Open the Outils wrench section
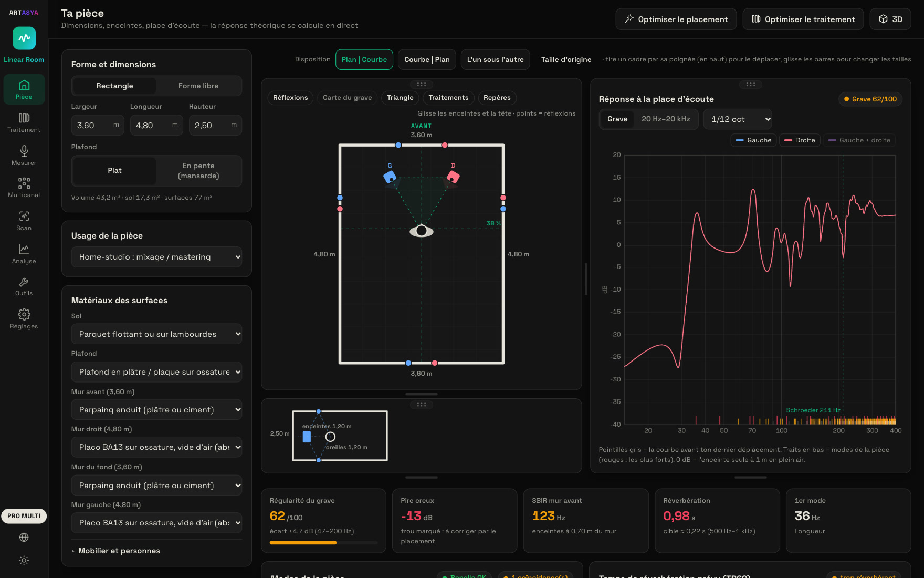Viewport: 924px width, 578px height. (24, 287)
